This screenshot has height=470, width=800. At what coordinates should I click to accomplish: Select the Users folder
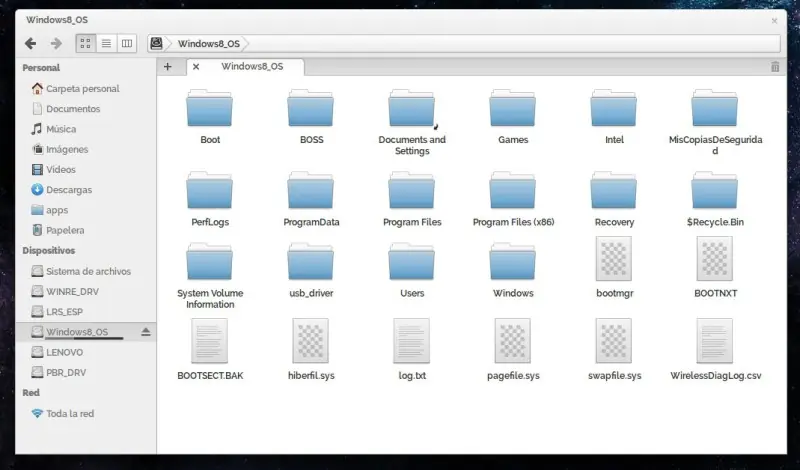coord(412,271)
